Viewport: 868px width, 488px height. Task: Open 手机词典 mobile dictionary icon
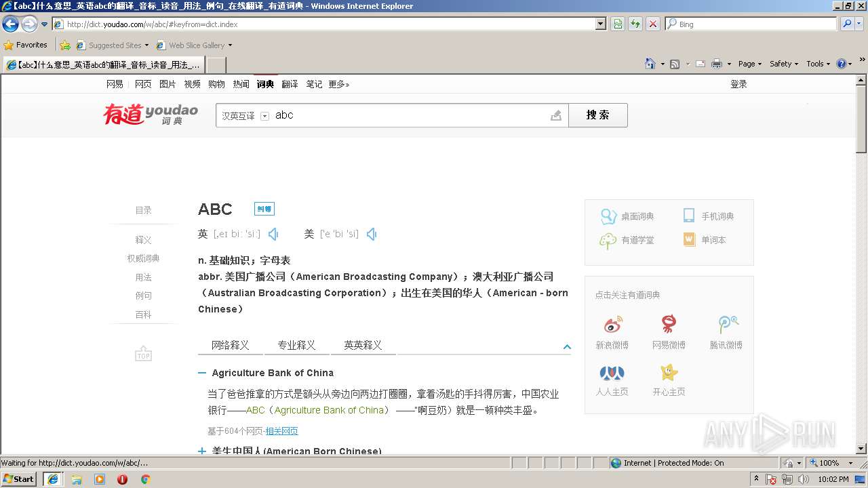click(x=689, y=216)
